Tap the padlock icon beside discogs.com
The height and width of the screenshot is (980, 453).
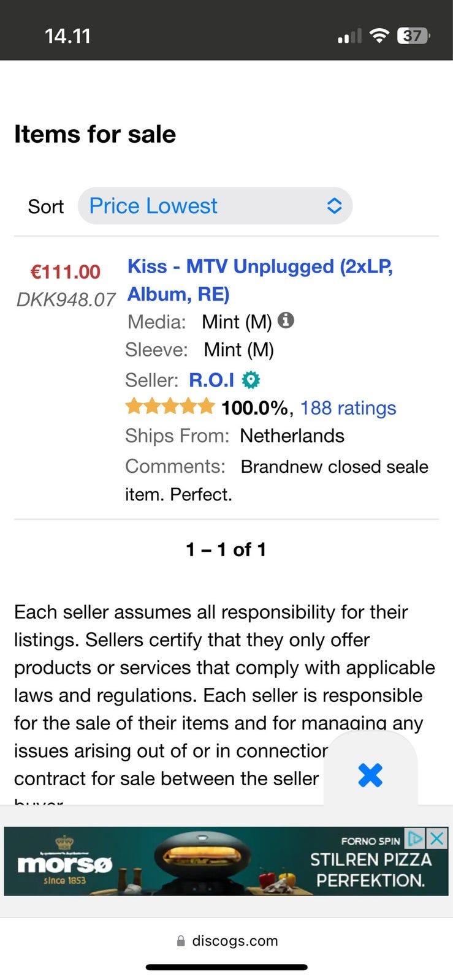(181, 941)
